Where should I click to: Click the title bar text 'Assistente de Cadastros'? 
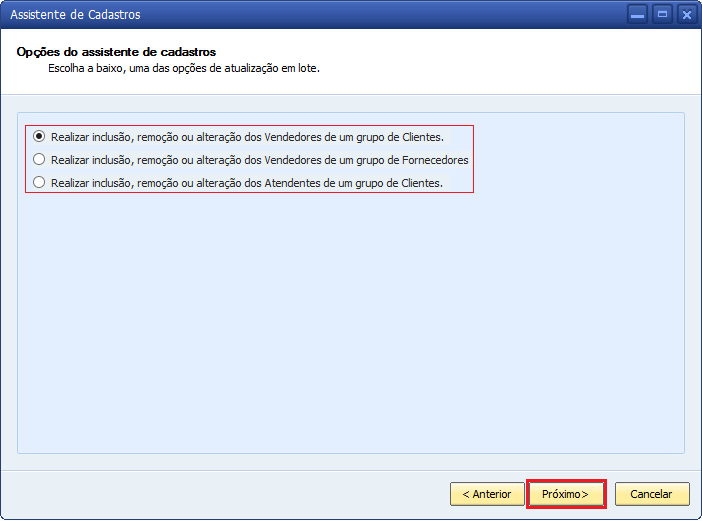click(x=75, y=15)
